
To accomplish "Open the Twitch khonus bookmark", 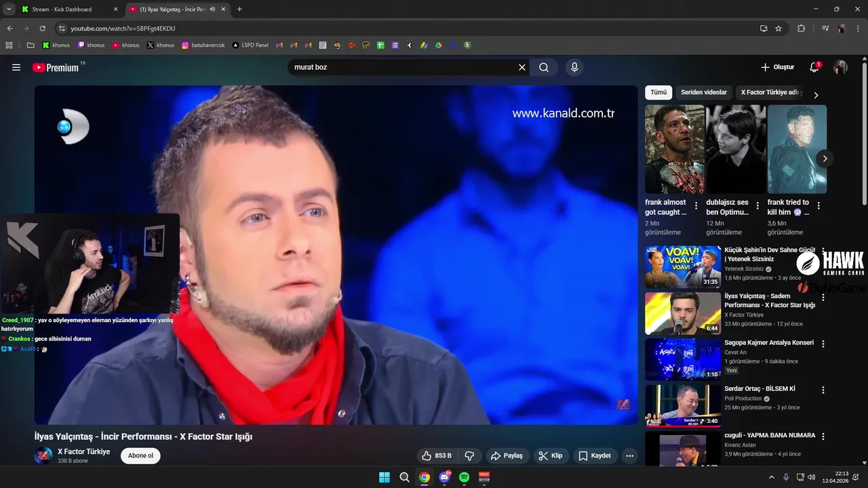I will pyautogui.click(x=91, y=45).
